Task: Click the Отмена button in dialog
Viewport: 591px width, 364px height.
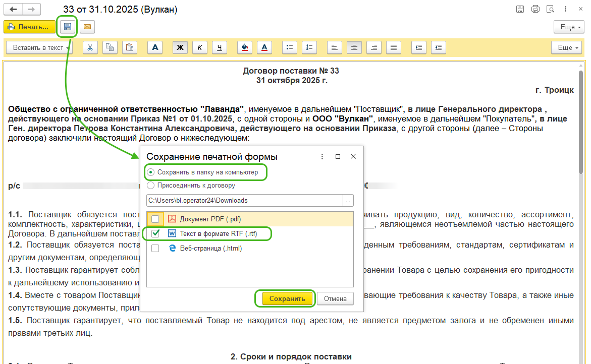Action: (335, 298)
